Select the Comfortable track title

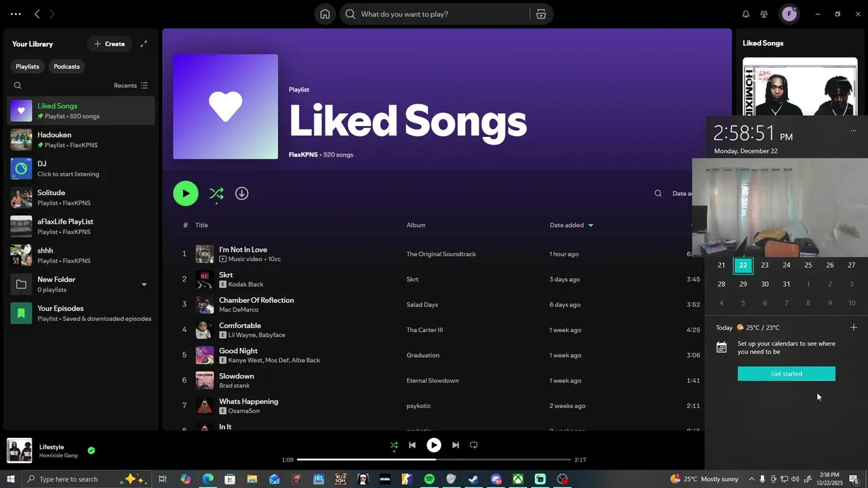click(x=240, y=326)
